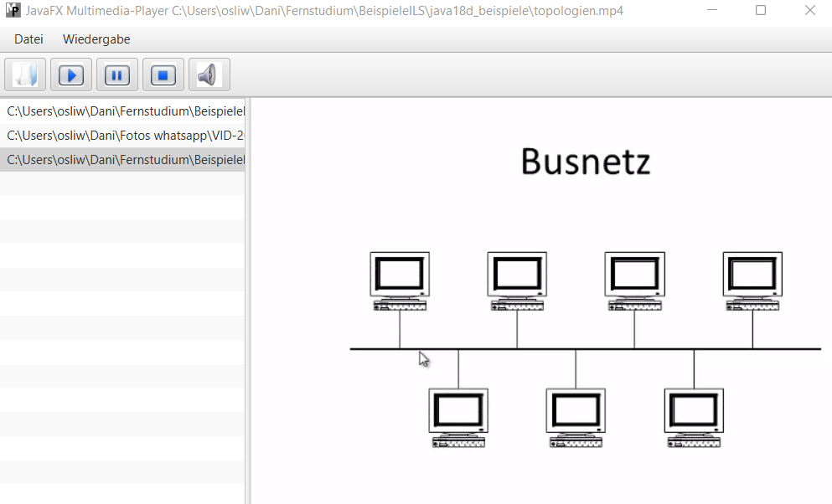Click the top-right computer in the diagram

point(752,280)
